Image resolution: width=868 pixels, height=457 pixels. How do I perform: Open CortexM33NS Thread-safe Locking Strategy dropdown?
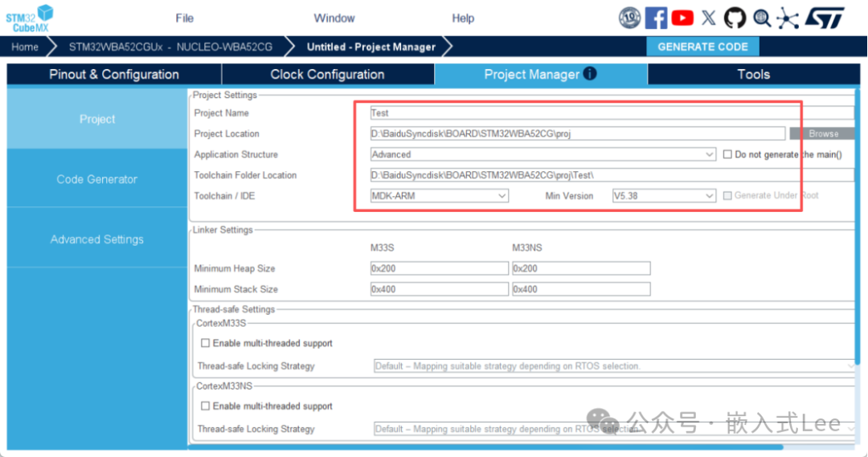point(613,429)
